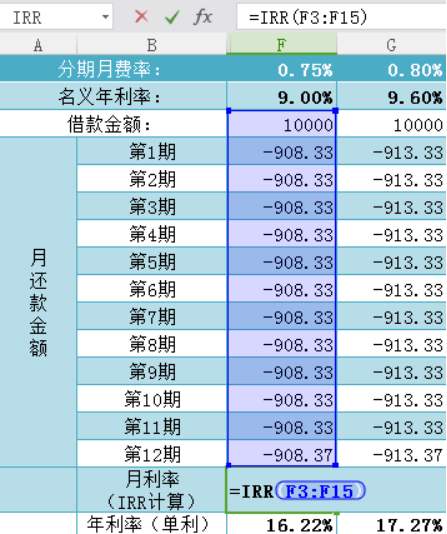This screenshot has width=447, height=534.
Task: Expand the Name Box dropdown arrow
Action: click(106, 16)
